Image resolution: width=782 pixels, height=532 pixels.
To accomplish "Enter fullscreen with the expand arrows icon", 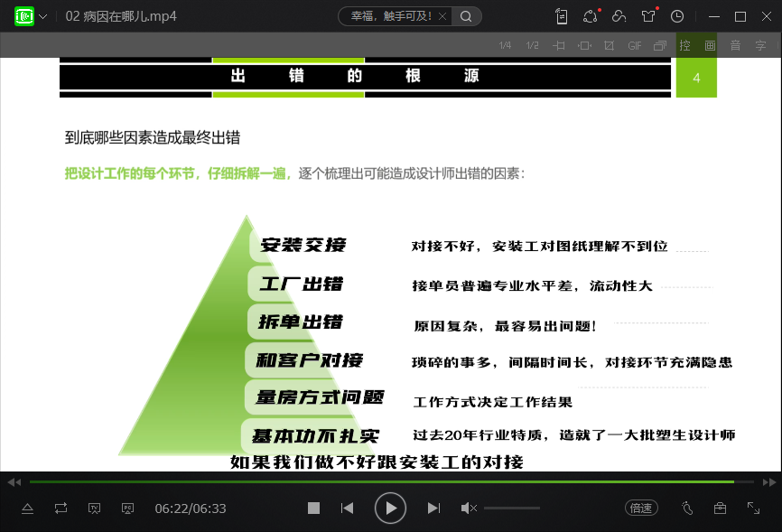I will click(754, 508).
